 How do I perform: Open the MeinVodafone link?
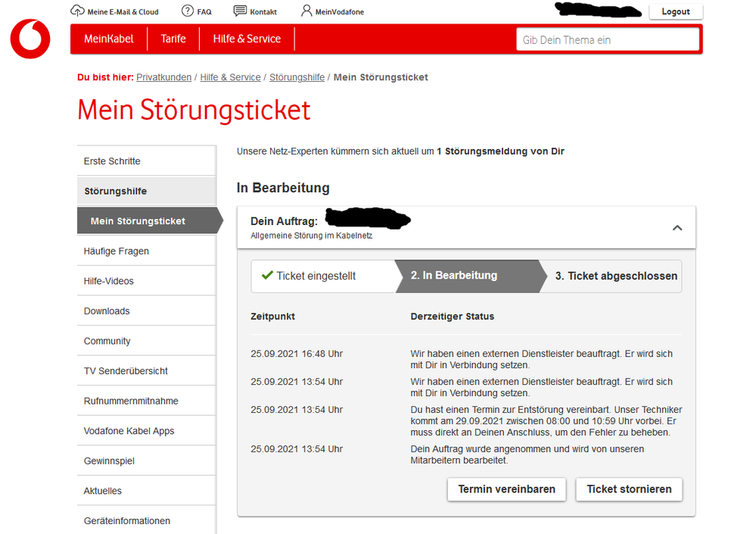pyautogui.click(x=340, y=11)
